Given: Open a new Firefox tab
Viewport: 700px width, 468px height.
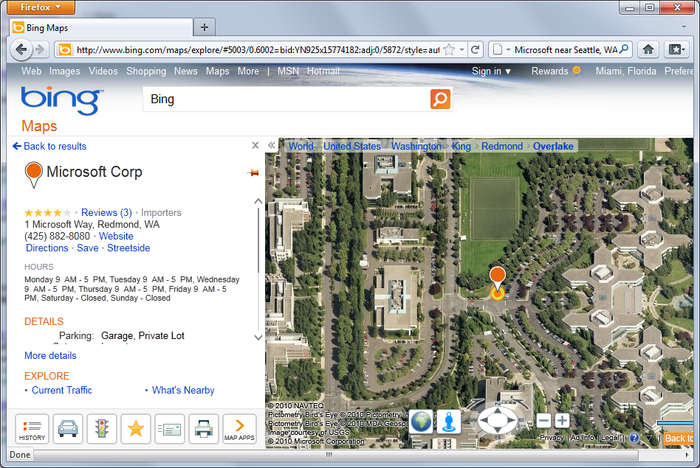Looking at the screenshot, I should point(204,27).
